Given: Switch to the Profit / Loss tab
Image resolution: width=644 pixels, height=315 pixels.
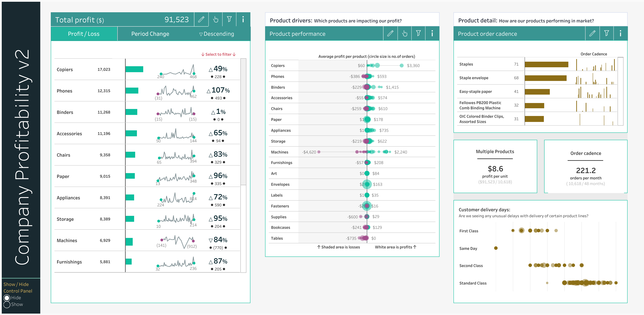Looking at the screenshot, I should (84, 34).
